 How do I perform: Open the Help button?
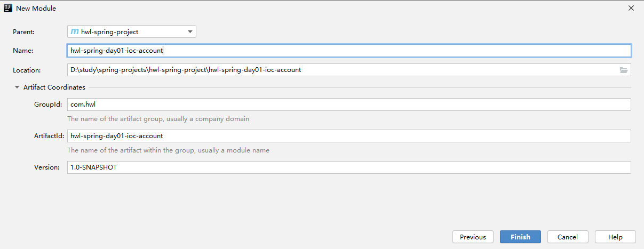coord(615,237)
